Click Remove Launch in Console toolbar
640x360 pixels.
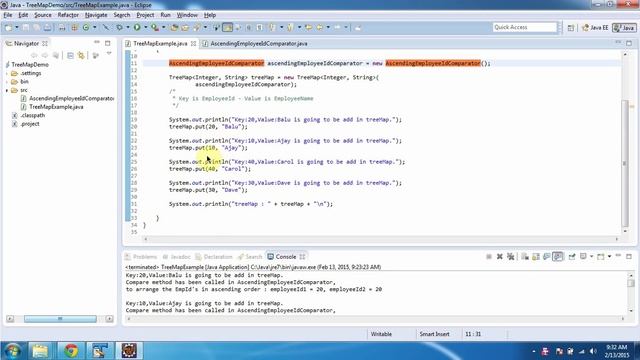(x=500, y=256)
